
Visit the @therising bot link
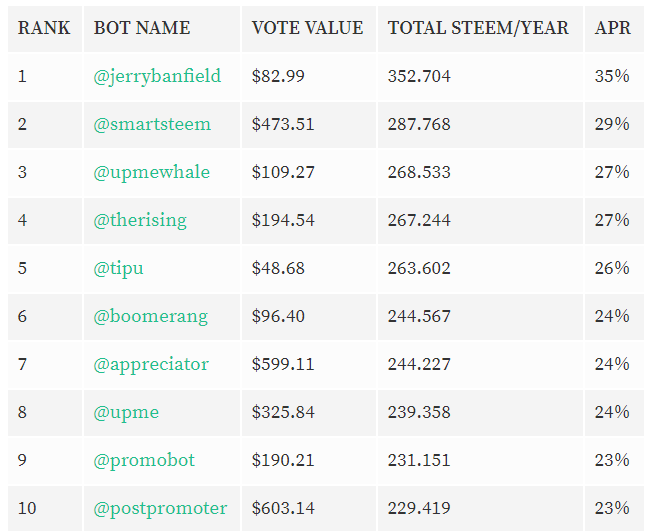click(140, 220)
